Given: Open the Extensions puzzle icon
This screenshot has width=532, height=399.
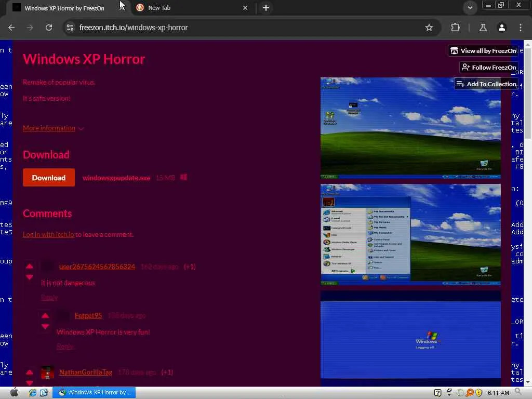Looking at the screenshot, I should (x=455, y=28).
